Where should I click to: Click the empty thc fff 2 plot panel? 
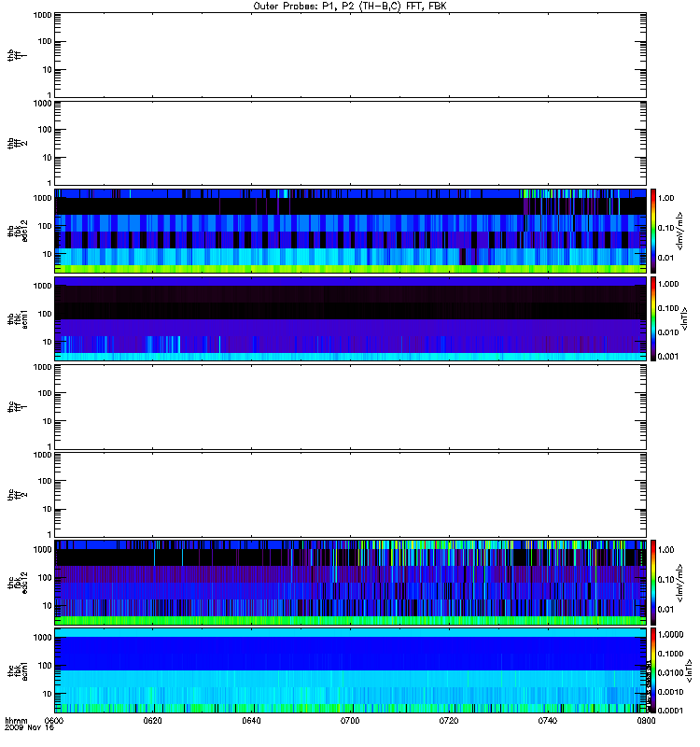[350, 495]
